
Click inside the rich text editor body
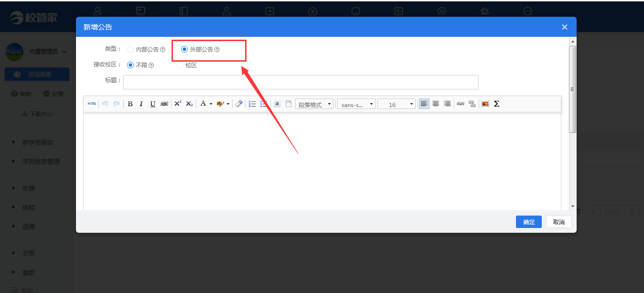(322, 162)
